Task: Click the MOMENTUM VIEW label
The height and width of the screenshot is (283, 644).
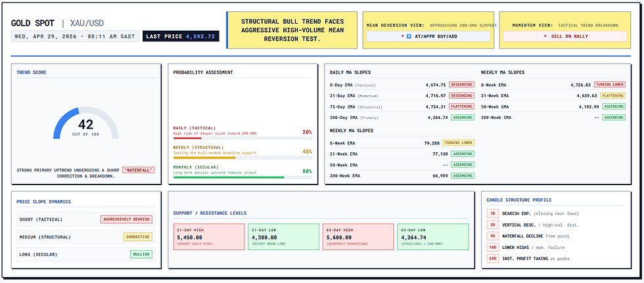Action: coord(533,26)
